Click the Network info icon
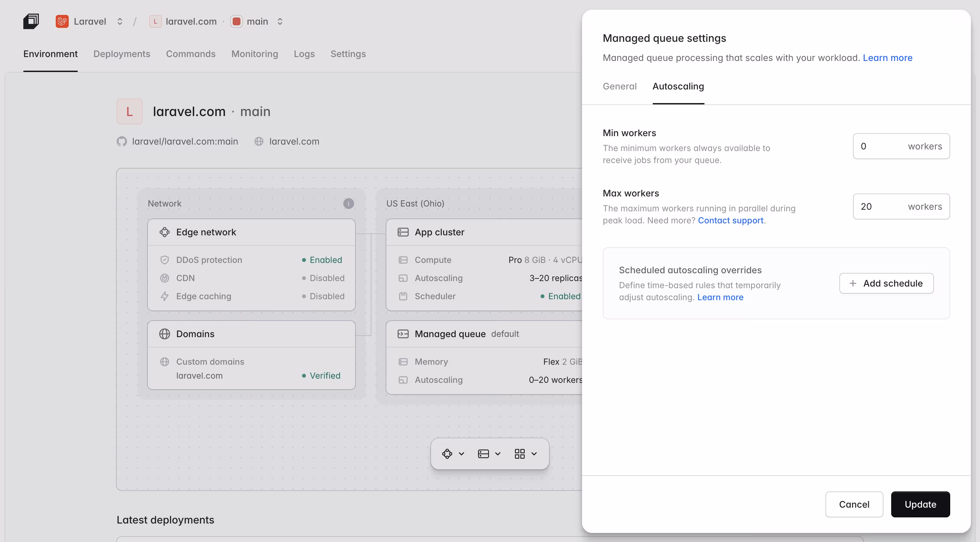The image size is (980, 542). (x=348, y=204)
